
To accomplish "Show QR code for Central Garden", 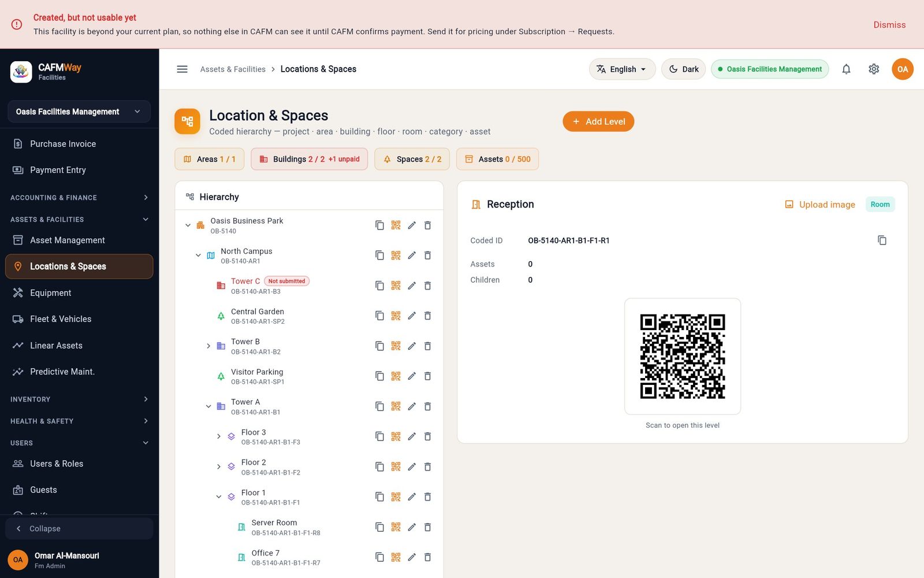I will pos(396,316).
